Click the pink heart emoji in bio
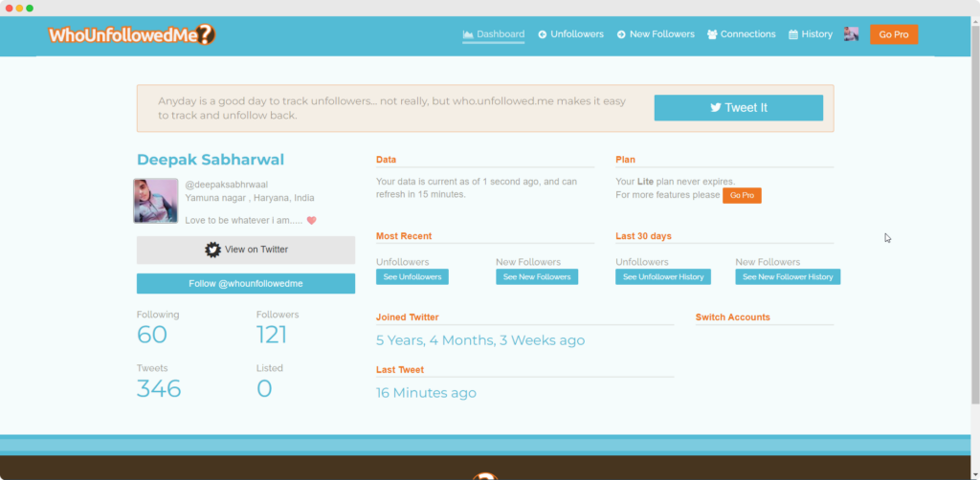Screen dimensions: 980x480 (311, 220)
